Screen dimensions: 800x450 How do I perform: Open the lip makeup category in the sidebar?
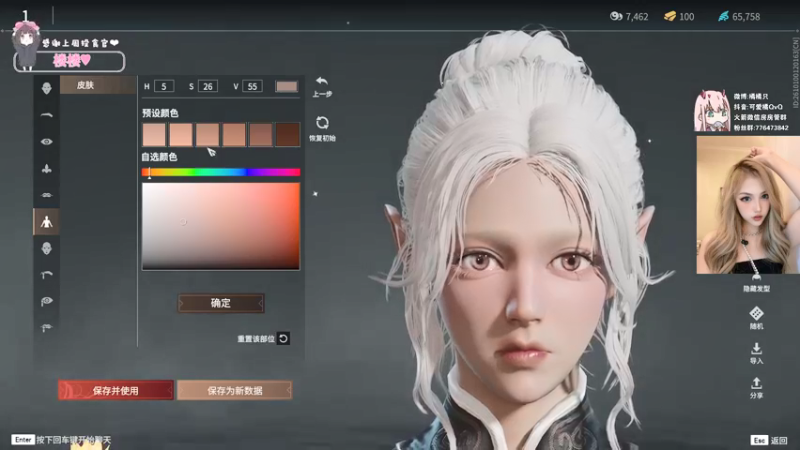tap(46, 328)
